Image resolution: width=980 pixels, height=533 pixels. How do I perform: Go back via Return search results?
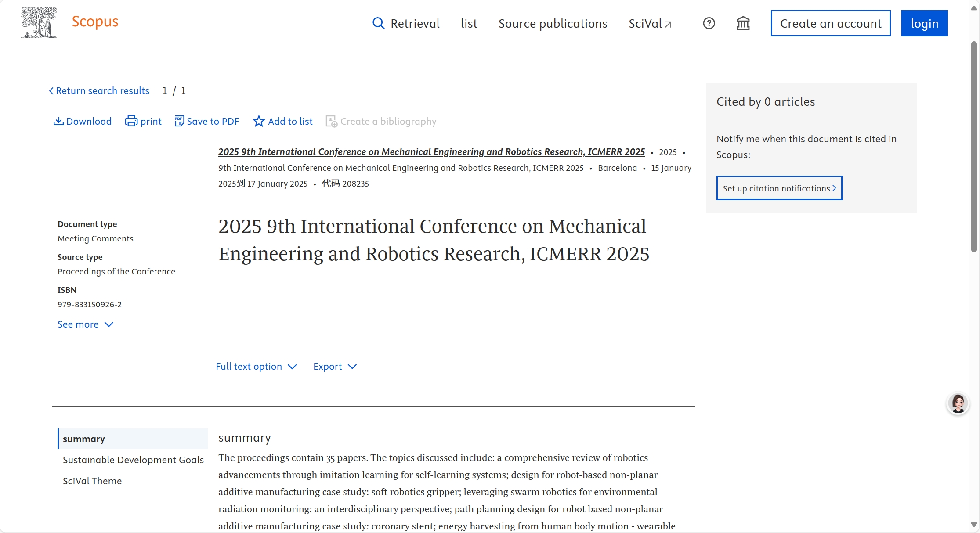102,90
